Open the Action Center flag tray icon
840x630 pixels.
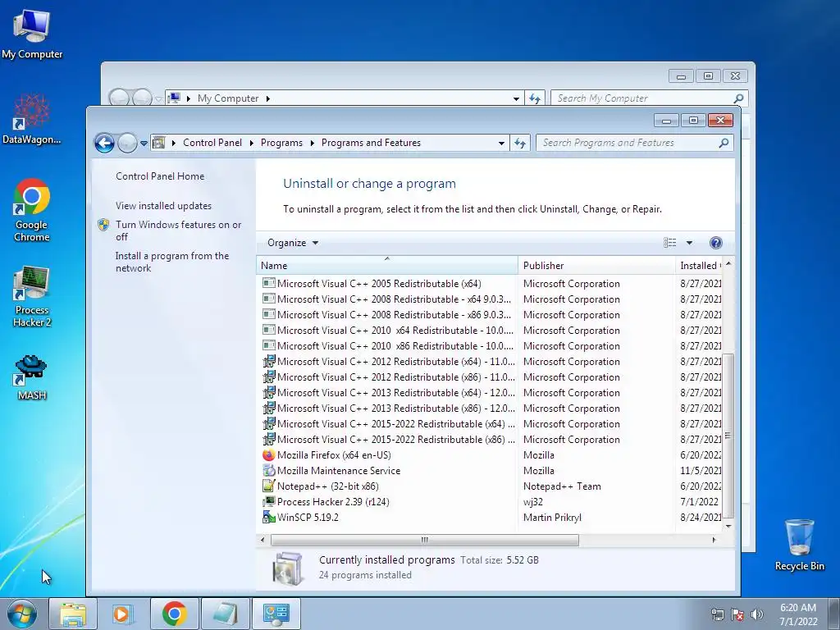point(737,614)
